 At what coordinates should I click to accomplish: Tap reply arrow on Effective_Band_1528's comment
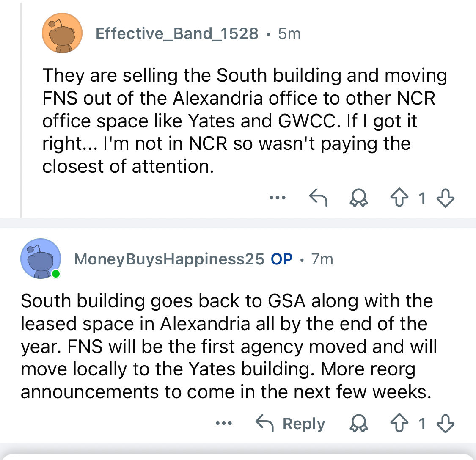tap(318, 198)
